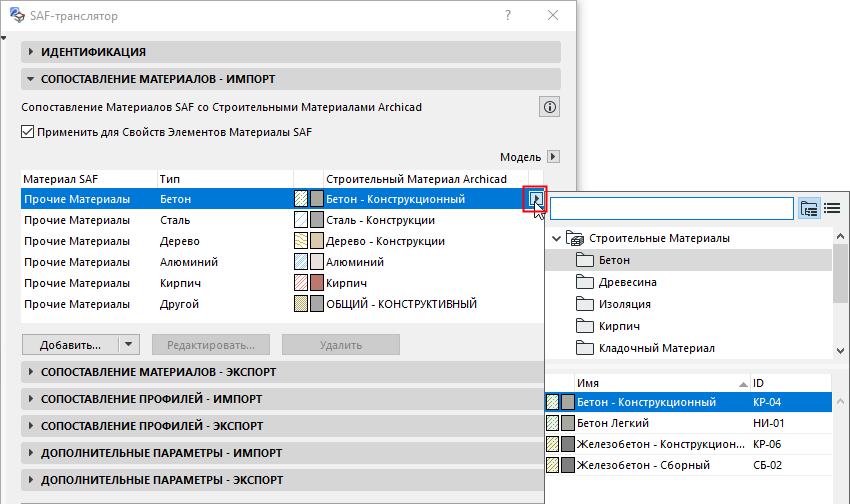Image resolution: width=850 pixels, height=504 pixels.
Task: Click the hatch swatch for Дерево - Конструкции
Action: click(x=301, y=241)
